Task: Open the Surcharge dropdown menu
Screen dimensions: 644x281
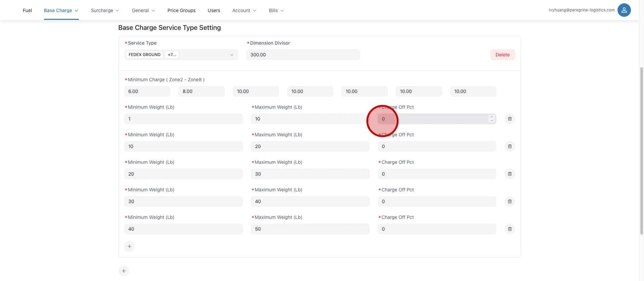Action: (x=105, y=10)
